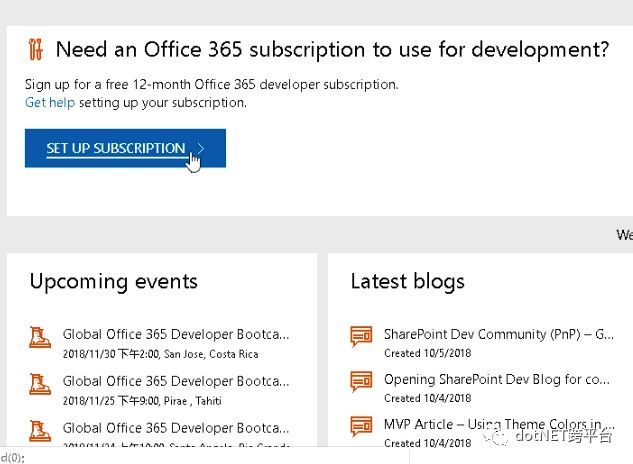Open the Get help link

tap(49, 102)
